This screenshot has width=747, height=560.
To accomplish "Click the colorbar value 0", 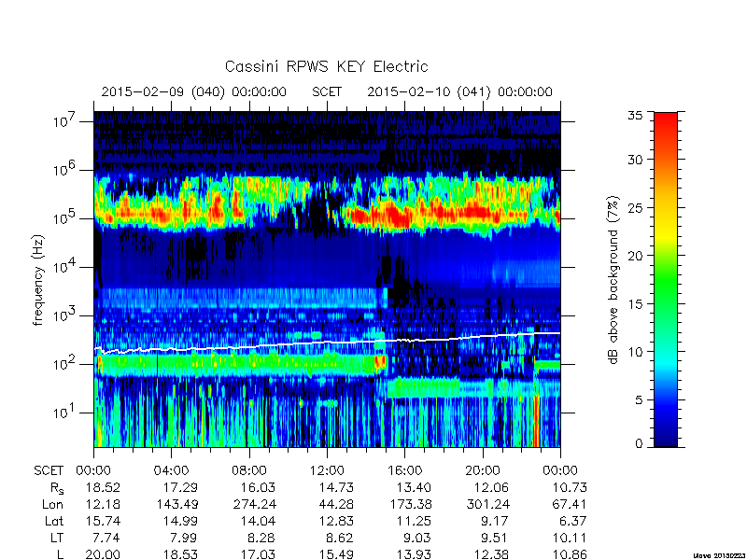I will (x=639, y=443).
